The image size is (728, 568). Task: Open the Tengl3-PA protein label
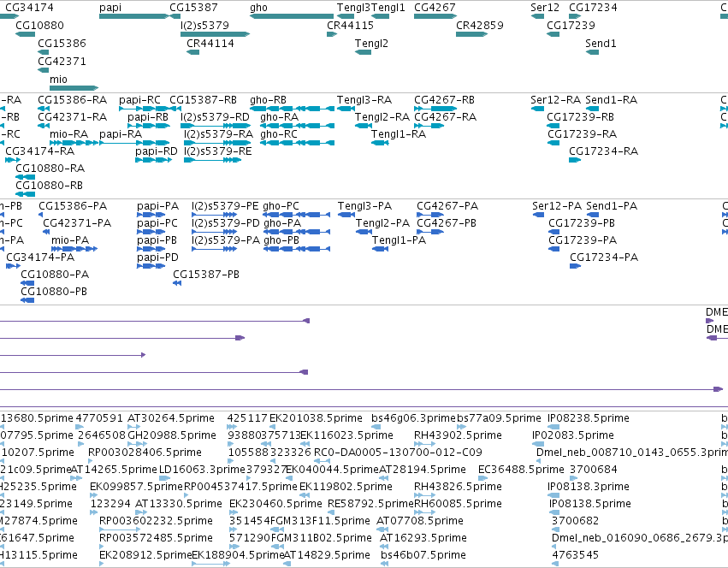pos(365,206)
